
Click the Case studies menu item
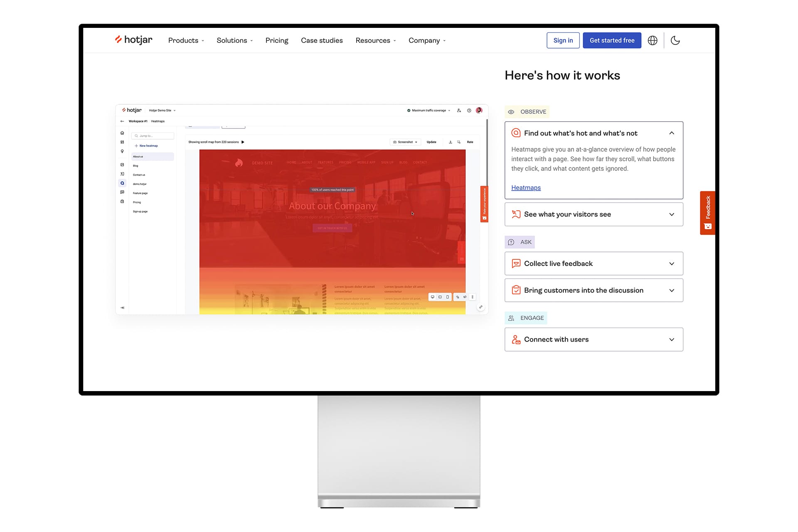point(322,40)
